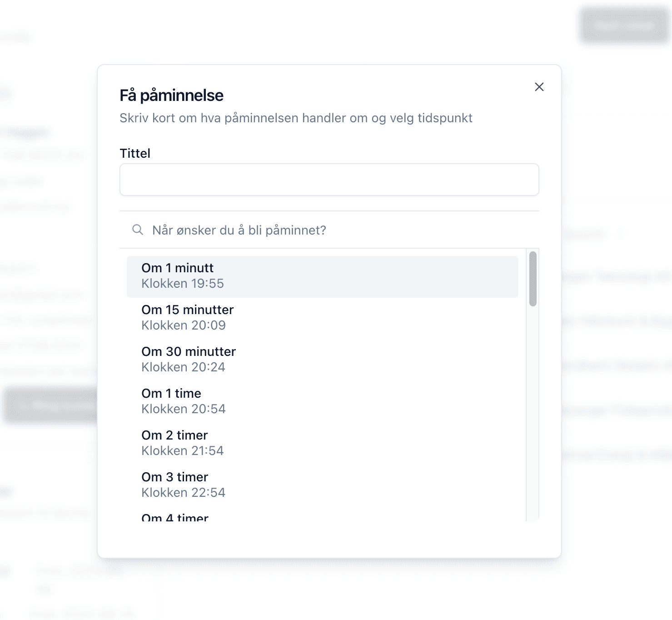
Task: Click the blurred backdrop above the dialog
Action: pyautogui.click(x=318, y=32)
